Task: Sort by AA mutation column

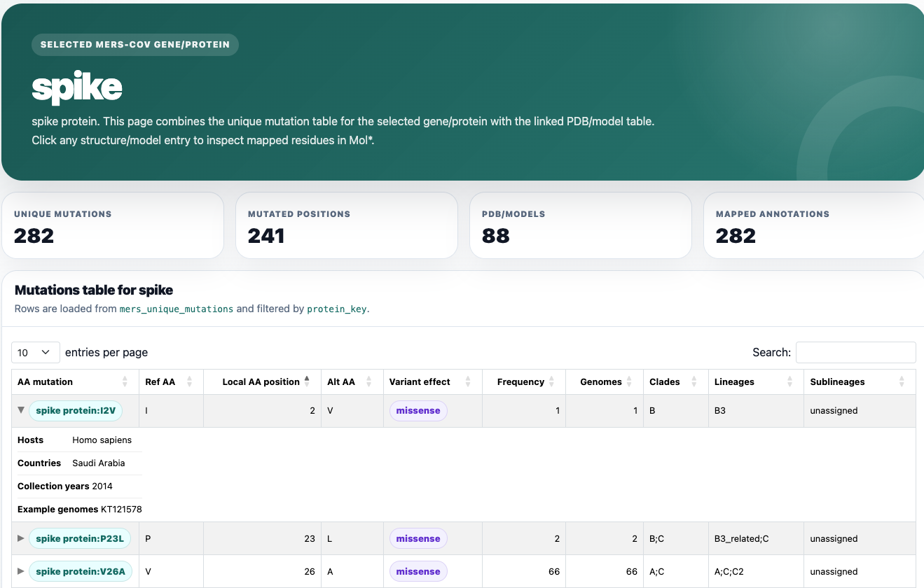Action: (x=75, y=381)
